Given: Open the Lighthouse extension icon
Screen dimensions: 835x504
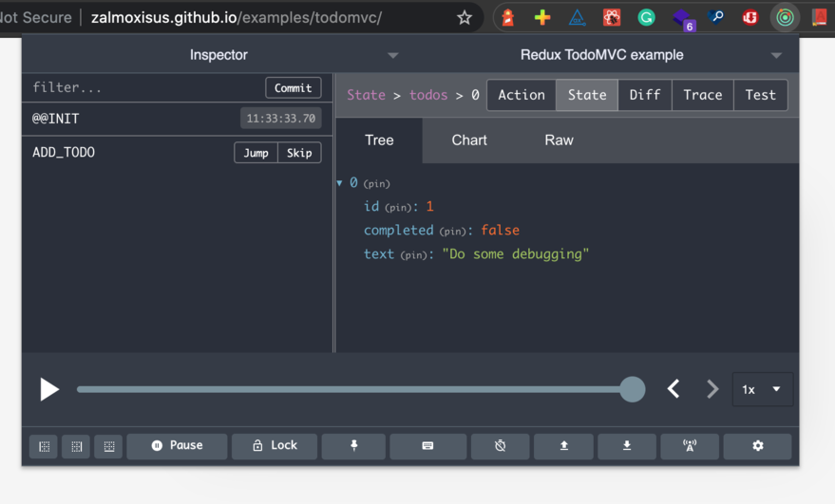Looking at the screenshot, I should pos(507,18).
